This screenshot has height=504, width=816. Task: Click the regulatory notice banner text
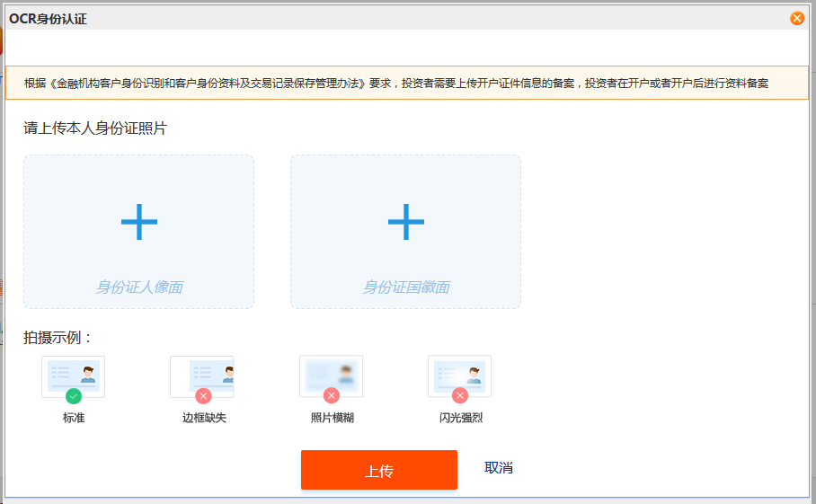coord(395,83)
